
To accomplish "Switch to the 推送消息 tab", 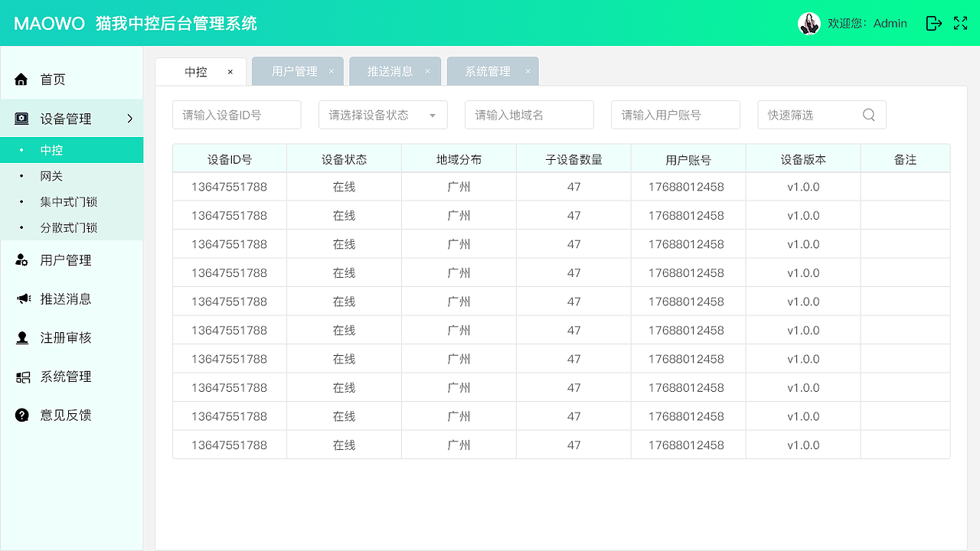I will tap(395, 71).
